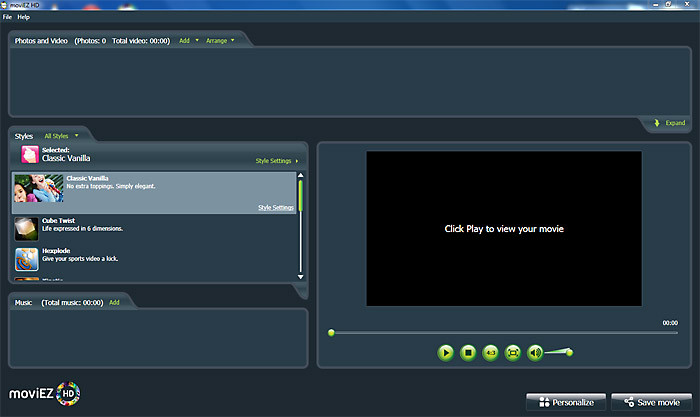Image resolution: width=700 pixels, height=417 pixels.
Task: Click the '(Total music: 00:00)' label
Action: tap(72, 303)
